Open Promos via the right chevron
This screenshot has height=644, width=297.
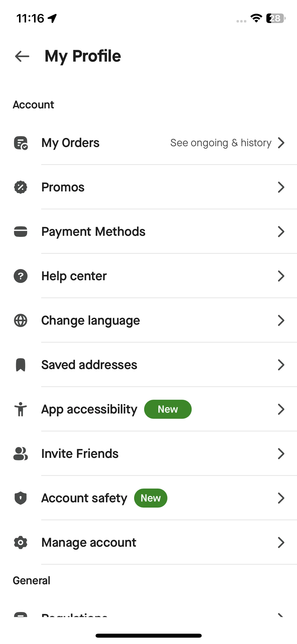[x=281, y=187]
